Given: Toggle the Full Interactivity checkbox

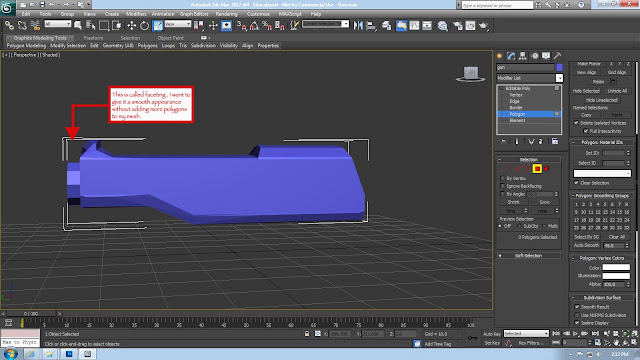Looking at the screenshot, I should point(586,131).
